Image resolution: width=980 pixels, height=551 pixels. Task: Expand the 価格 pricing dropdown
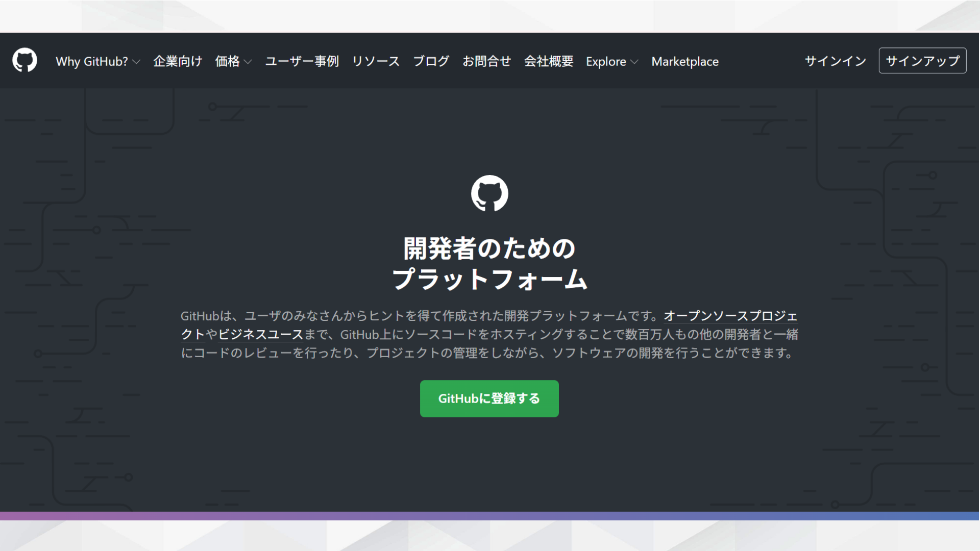coord(233,61)
